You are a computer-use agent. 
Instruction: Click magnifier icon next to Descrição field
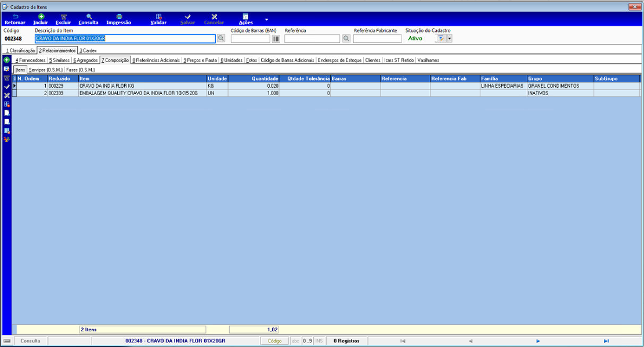coord(221,38)
